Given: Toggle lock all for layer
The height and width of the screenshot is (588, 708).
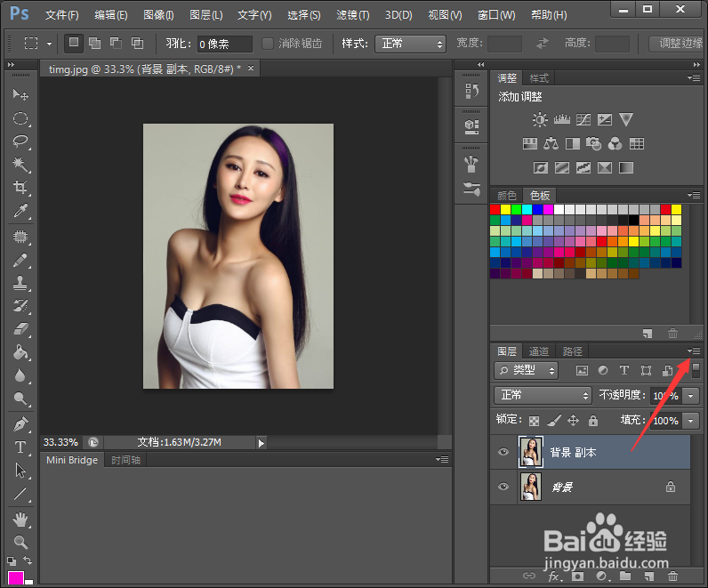Looking at the screenshot, I should click(593, 421).
